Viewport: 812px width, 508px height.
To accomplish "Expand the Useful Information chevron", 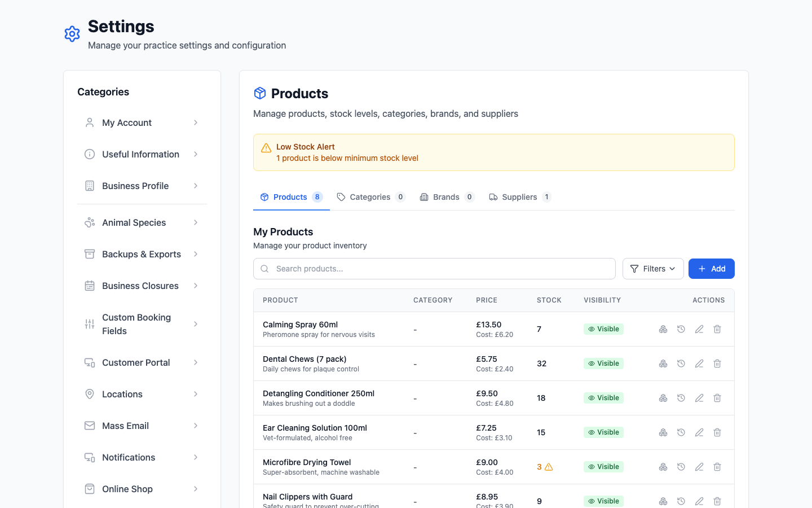I will 196,154.
